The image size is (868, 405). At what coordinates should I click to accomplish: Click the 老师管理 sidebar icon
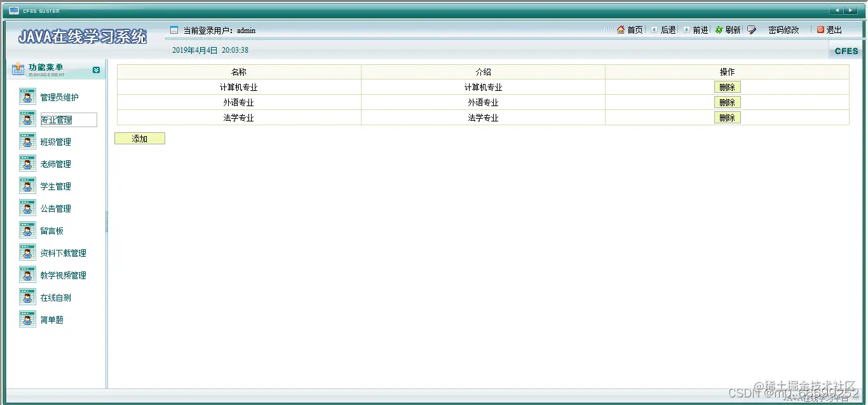pyautogui.click(x=27, y=163)
